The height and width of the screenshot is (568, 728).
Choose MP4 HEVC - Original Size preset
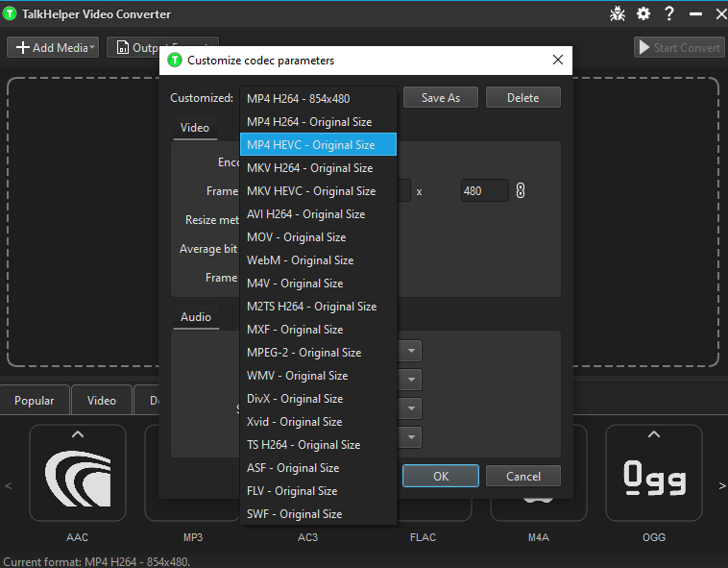318,144
